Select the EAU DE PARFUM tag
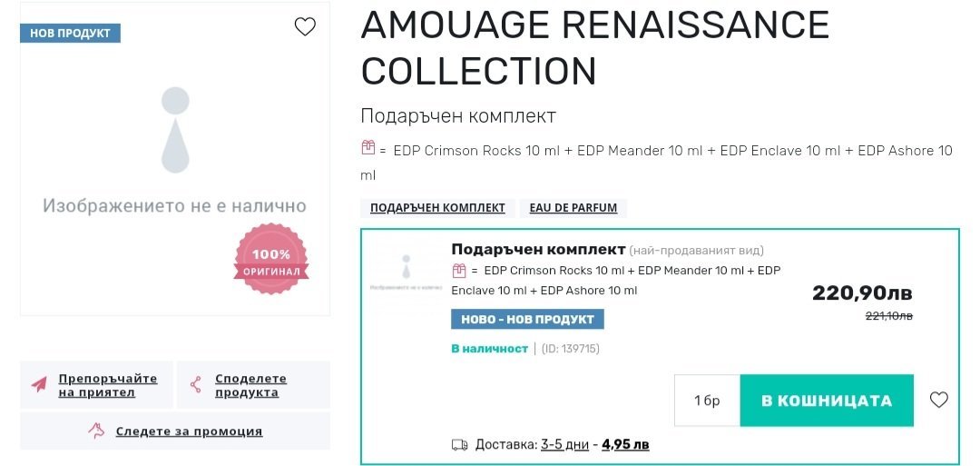 pyautogui.click(x=573, y=208)
